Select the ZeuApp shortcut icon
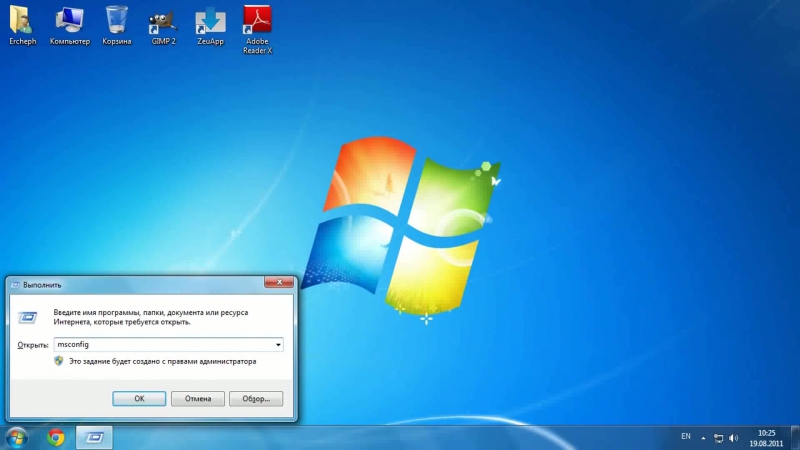The height and width of the screenshot is (450, 800). [210, 26]
